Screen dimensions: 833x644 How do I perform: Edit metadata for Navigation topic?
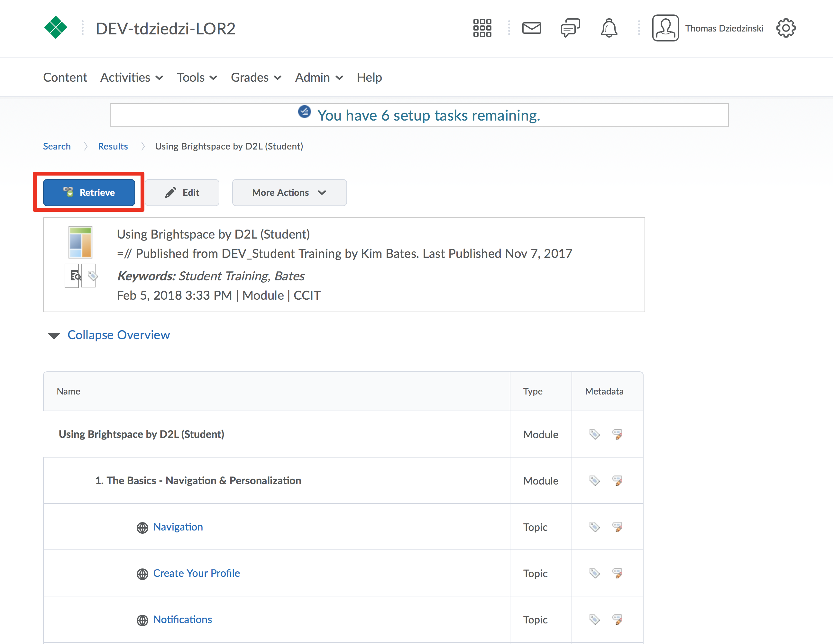(x=617, y=527)
